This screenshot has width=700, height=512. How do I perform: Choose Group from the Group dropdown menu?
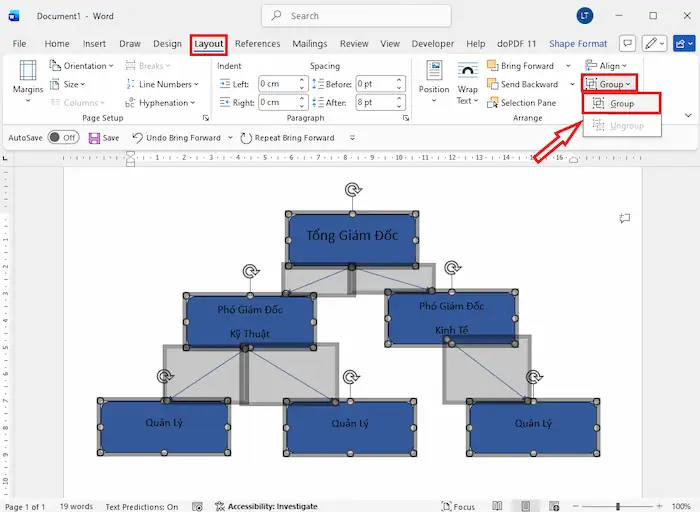pos(621,104)
